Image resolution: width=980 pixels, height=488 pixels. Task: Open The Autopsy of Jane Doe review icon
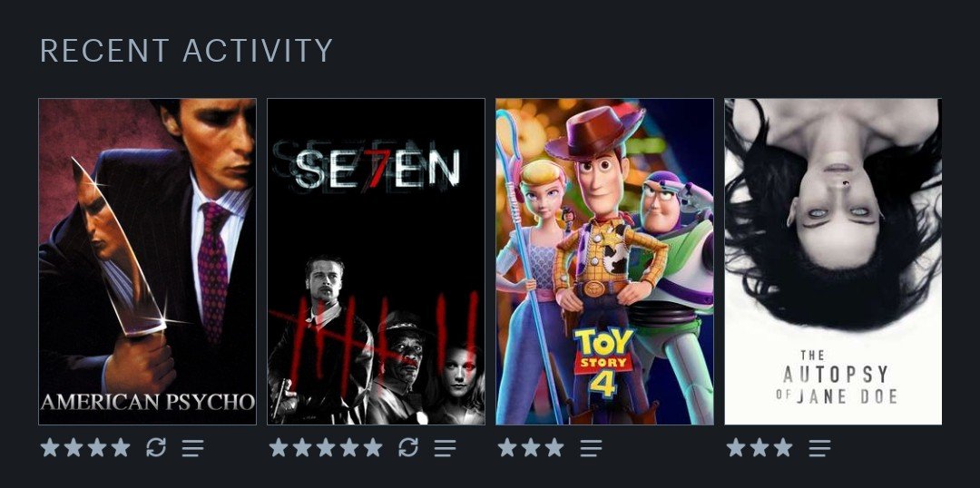tap(819, 447)
